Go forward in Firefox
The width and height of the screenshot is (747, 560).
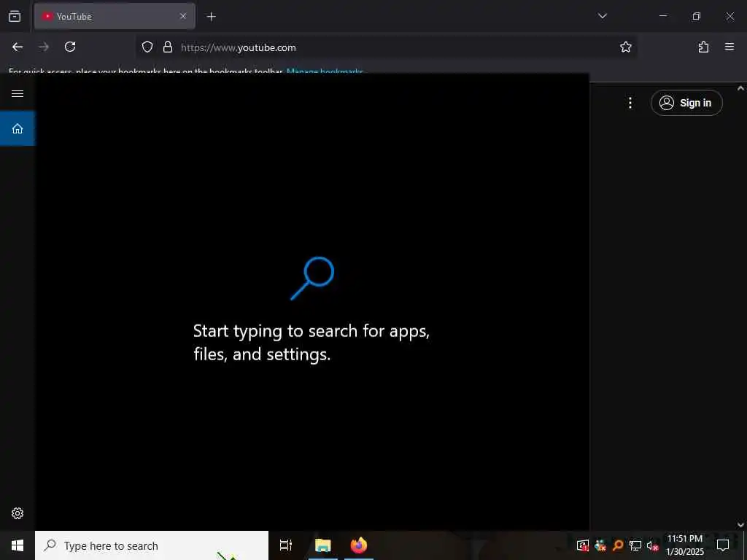[44, 47]
